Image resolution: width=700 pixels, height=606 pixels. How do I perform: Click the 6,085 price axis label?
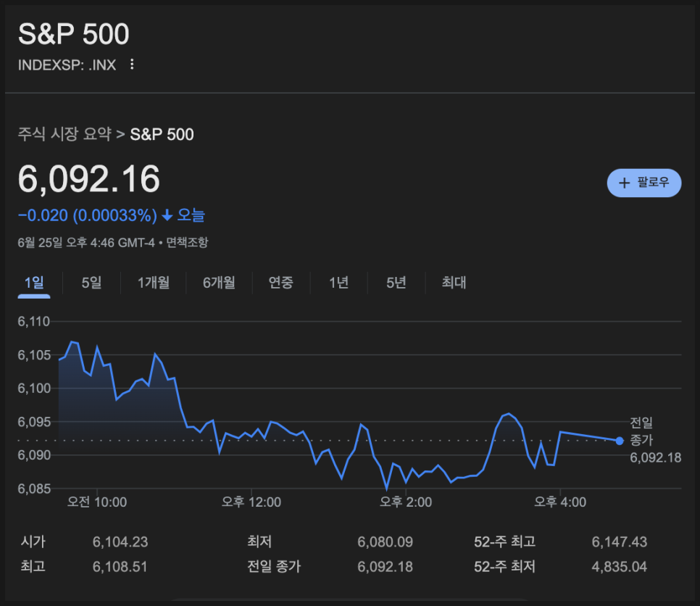[x=34, y=489]
